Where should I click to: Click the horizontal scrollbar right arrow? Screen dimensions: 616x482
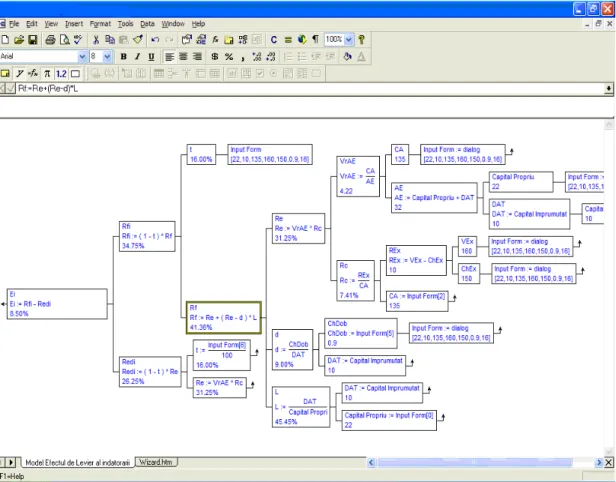click(x=599, y=462)
